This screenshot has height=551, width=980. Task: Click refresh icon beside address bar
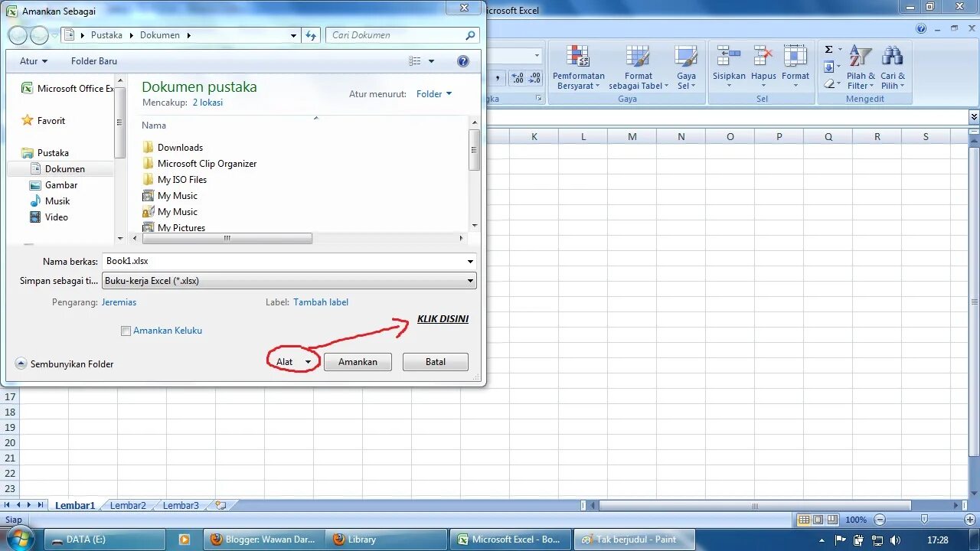pyautogui.click(x=311, y=35)
